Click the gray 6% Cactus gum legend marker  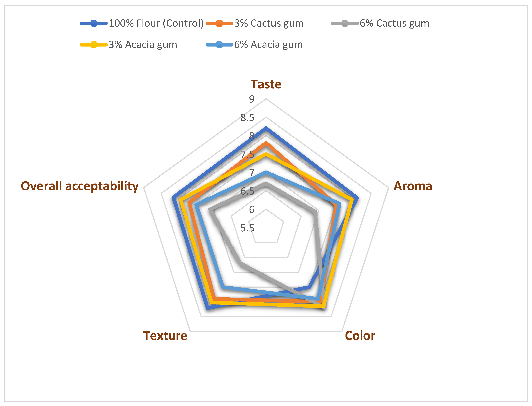(345, 23)
